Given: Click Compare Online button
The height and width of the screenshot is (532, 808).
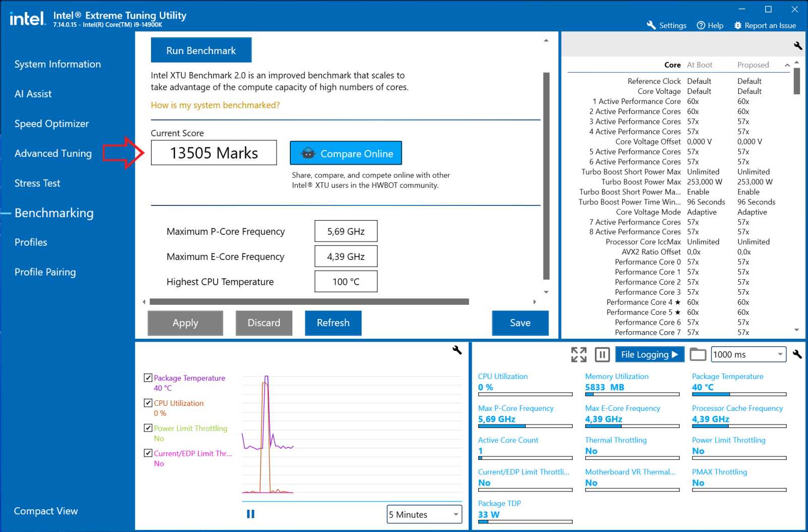Looking at the screenshot, I should [x=346, y=153].
